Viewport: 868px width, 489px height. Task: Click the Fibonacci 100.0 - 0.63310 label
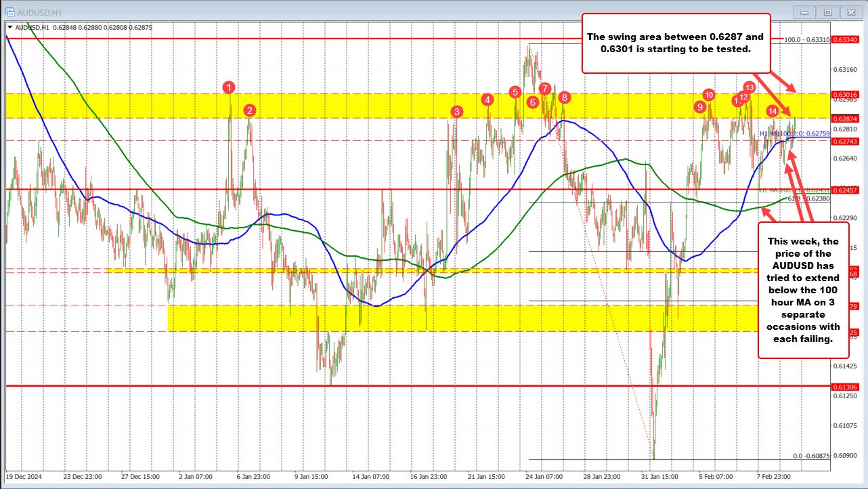point(806,40)
